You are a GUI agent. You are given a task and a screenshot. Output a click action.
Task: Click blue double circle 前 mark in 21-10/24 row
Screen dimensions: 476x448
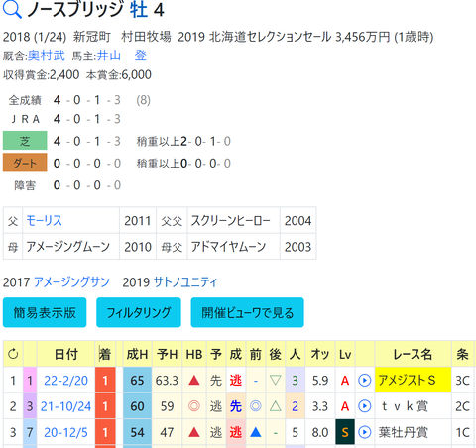coord(255,406)
